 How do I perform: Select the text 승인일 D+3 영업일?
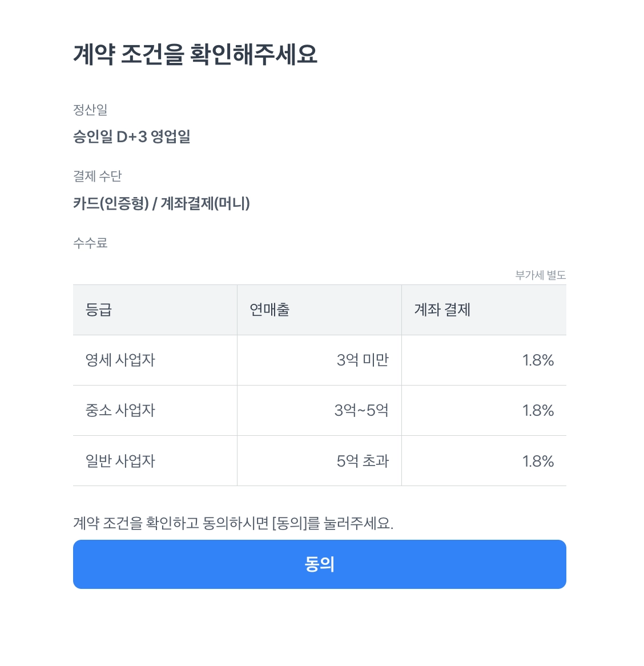point(132,137)
